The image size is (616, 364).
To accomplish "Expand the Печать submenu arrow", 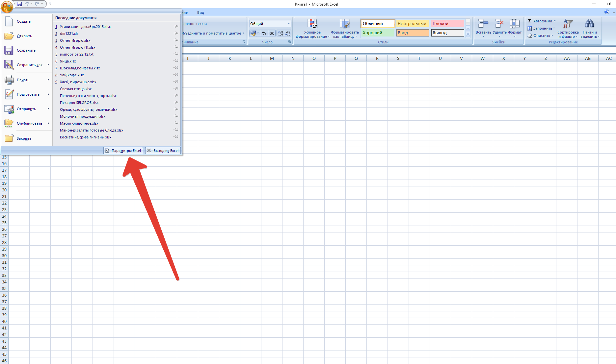I will tap(48, 80).
